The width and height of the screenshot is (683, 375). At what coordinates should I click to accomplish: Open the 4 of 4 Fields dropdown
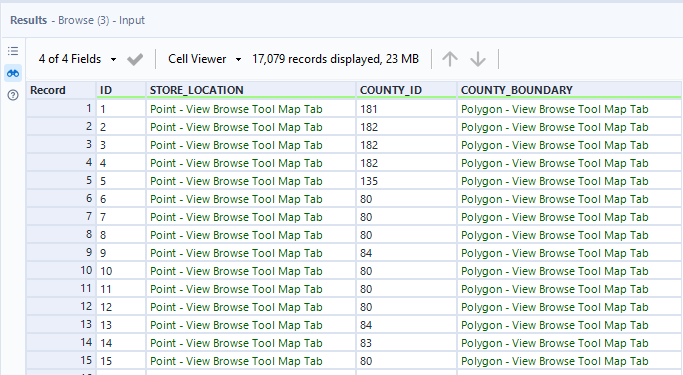[x=77, y=59]
